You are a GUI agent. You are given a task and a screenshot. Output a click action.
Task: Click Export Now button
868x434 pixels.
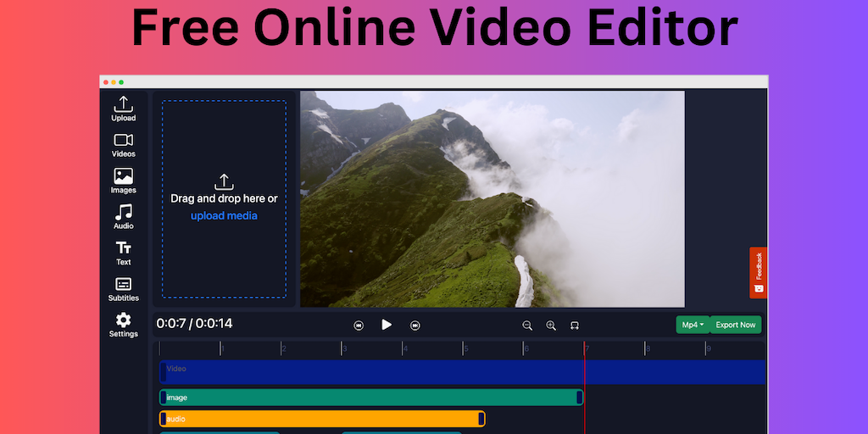point(735,325)
